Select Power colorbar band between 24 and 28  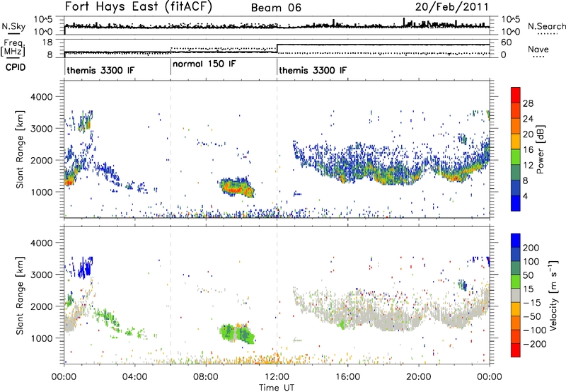(516, 111)
